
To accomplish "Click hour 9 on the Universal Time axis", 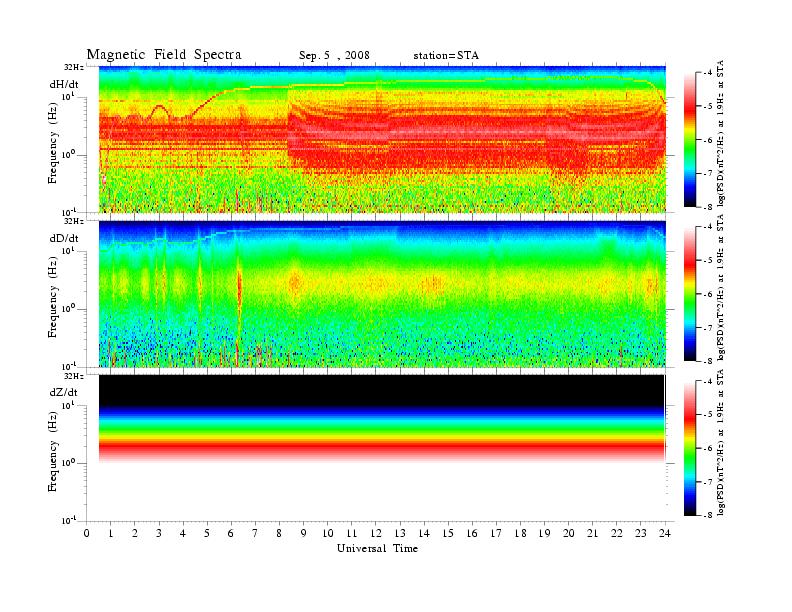I will click(304, 533).
